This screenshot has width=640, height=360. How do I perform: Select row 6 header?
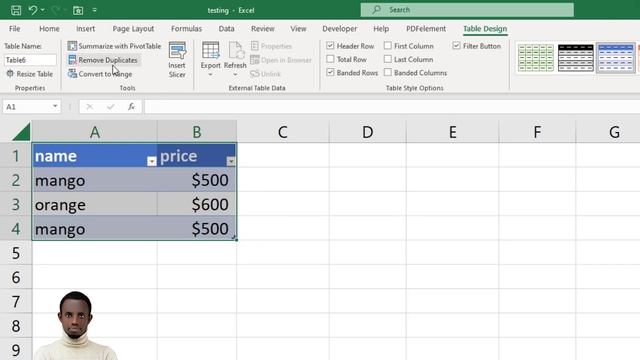click(x=16, y=277)
